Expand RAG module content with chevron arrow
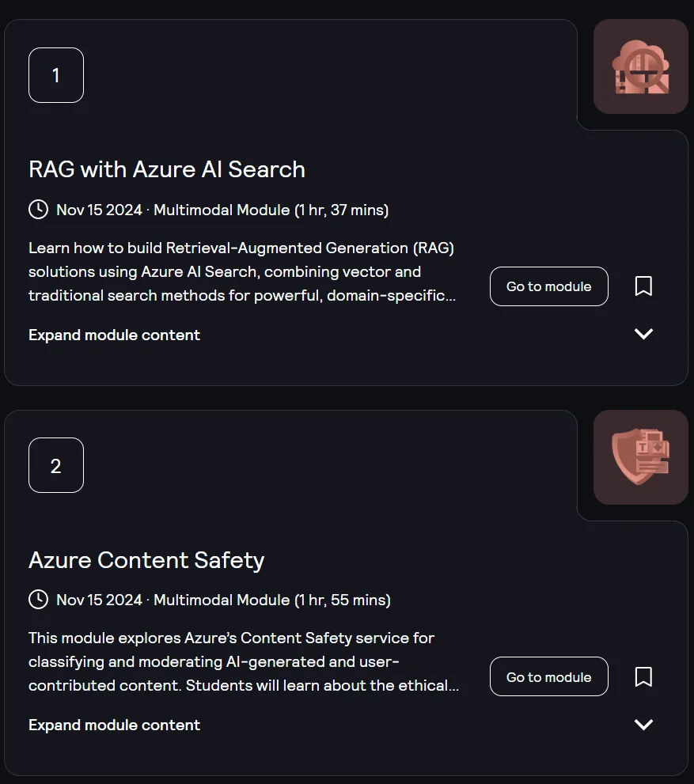Image resolution: width=694 pixels, height=784 pixels. pos(643,334)
